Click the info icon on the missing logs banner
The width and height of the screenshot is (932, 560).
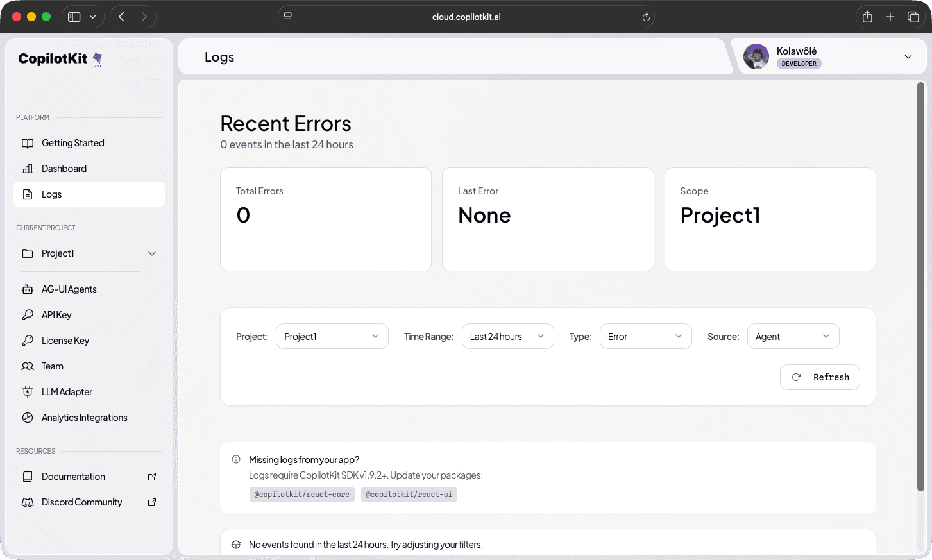coord(236,459)
